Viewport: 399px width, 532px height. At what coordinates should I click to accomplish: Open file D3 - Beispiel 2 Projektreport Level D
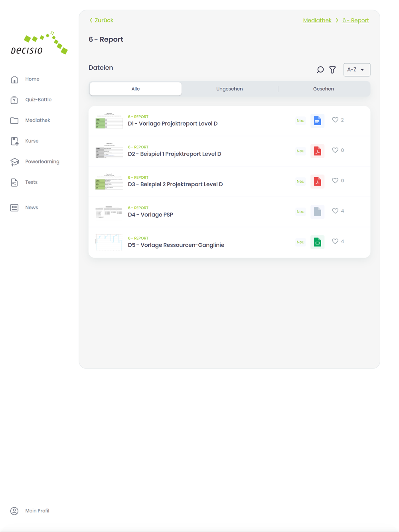[175, 184]
